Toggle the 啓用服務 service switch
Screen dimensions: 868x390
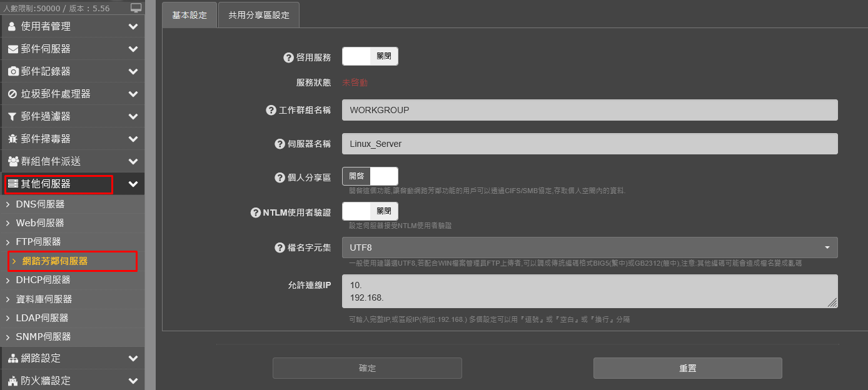[x=370, y=56]
